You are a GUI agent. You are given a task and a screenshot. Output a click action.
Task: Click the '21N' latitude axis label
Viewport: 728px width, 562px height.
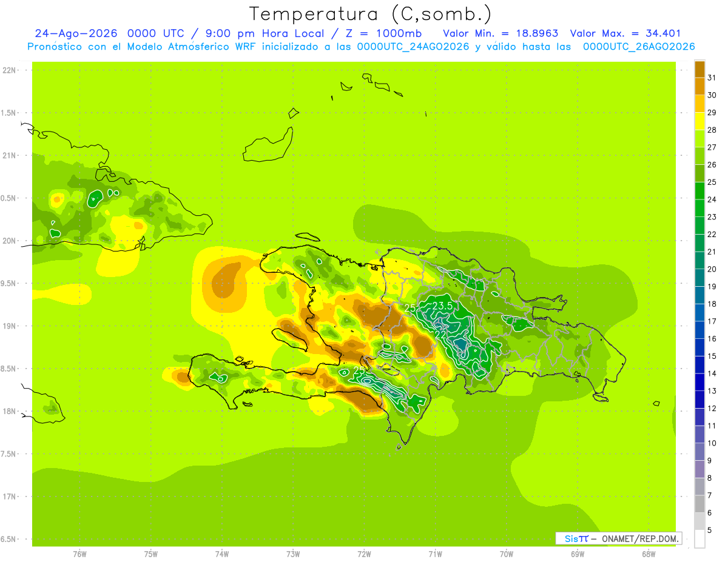(10, 155)
